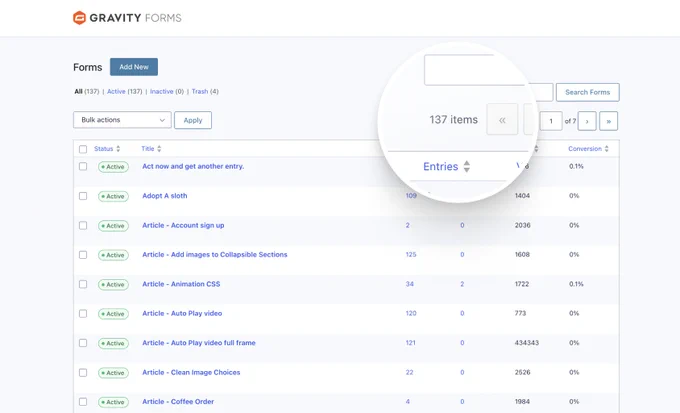Filter by Active (137) forms
The height and width of the screenshot is (413, 680).
pos(124,92)
